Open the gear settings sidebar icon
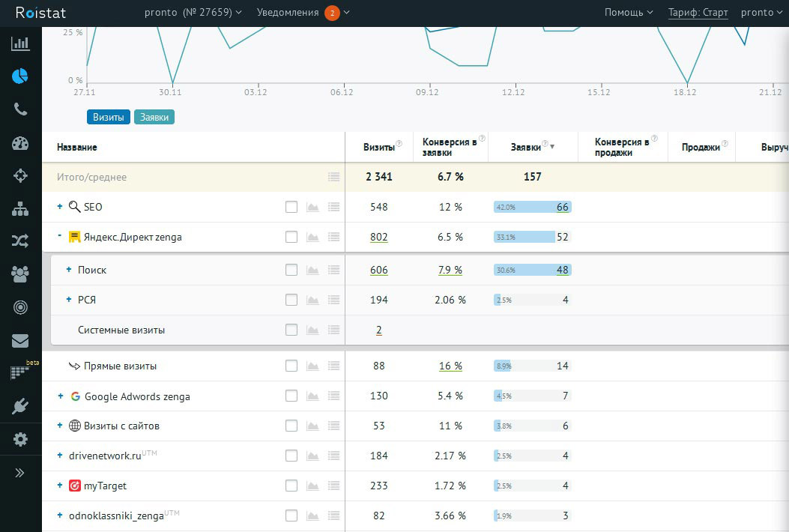This screenshot has width=789, height=532. 20,440
